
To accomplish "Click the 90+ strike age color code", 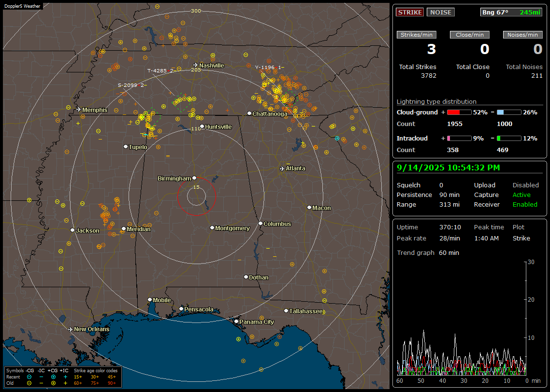I will click(112, 383).
